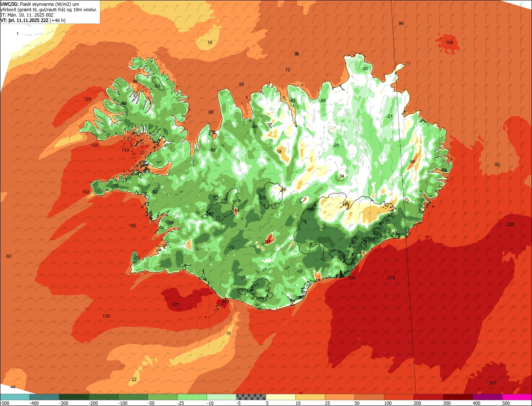Click the legend label -500
This screenshot has width=532, height=406.
coord(5,403)
